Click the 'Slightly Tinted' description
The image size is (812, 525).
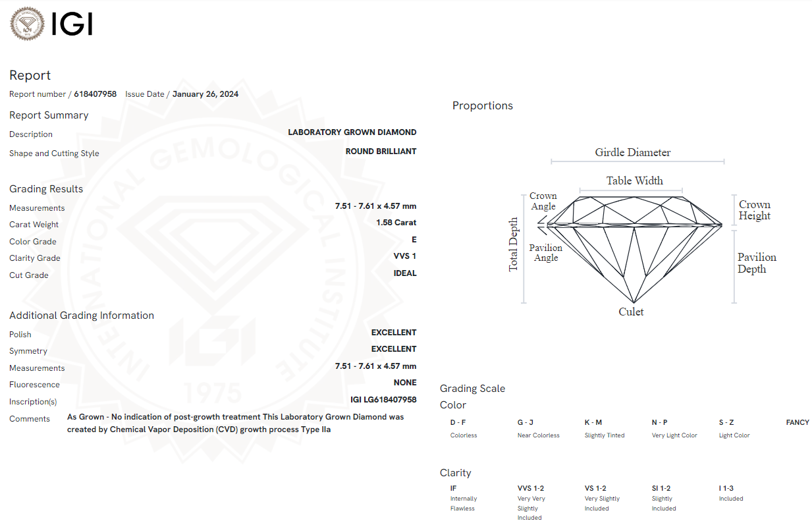(x=605, y=435)
